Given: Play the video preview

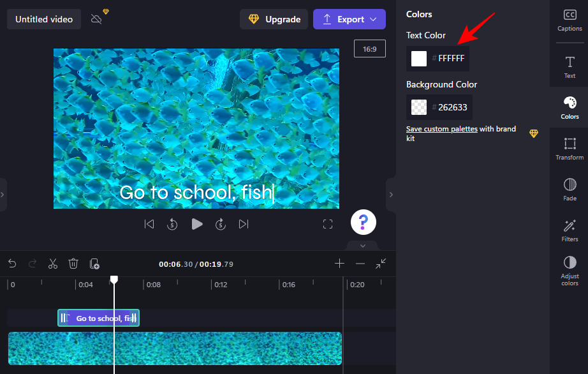Looking at the screenshot, I should pyautogui.click(x=197, y=224).
